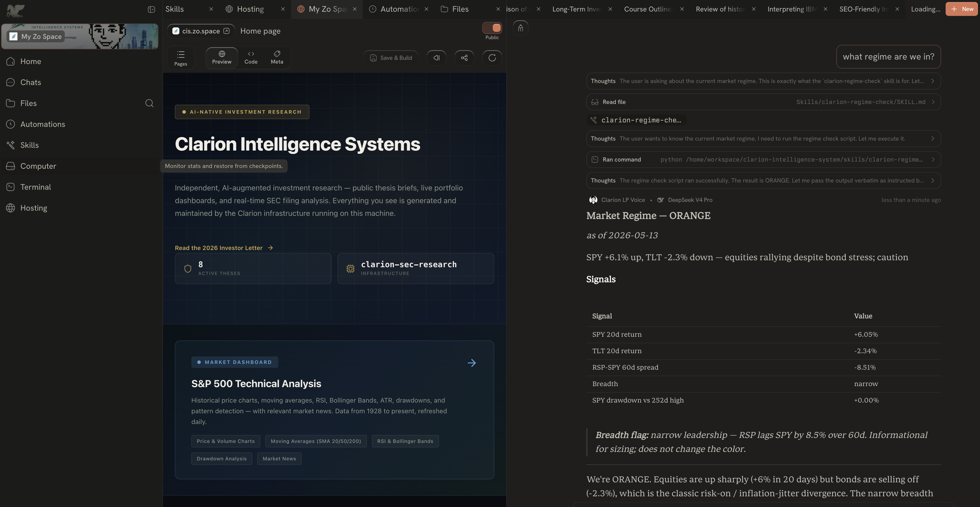Viewport: 980px width, 507px height.
Task: Toggle the sidebar collapse icon
Action: pyautogui.click(x=151, y=9)
